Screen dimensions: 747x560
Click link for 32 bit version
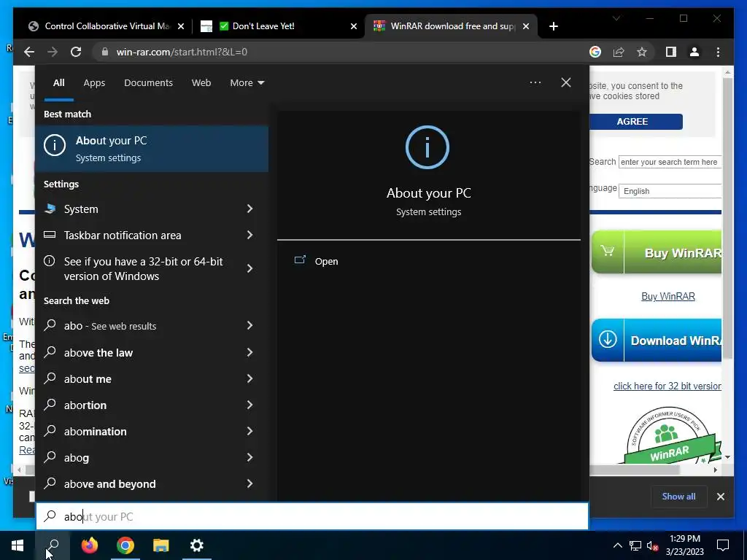(667, 386)
